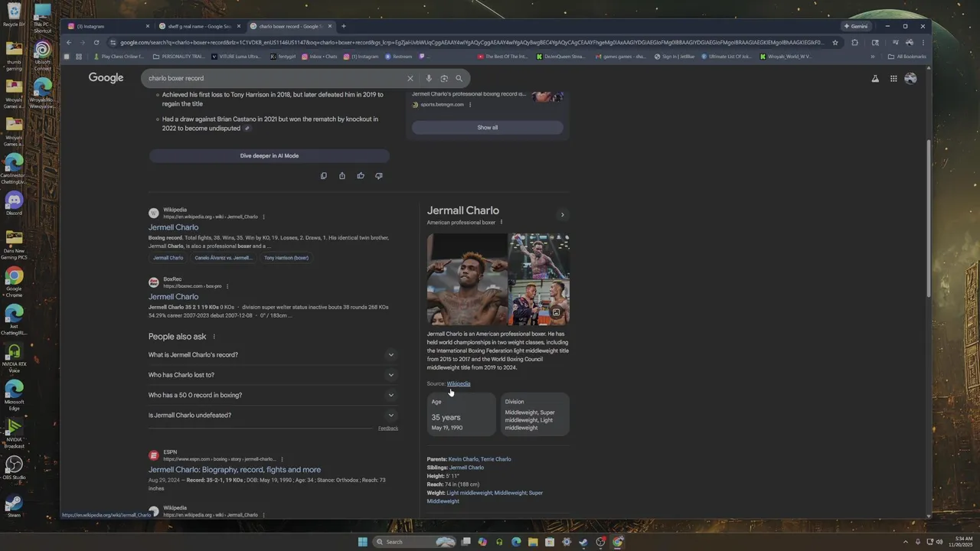Open Chrome extensions puzzle icon
The image size is (980, 551).
point(854,42)
